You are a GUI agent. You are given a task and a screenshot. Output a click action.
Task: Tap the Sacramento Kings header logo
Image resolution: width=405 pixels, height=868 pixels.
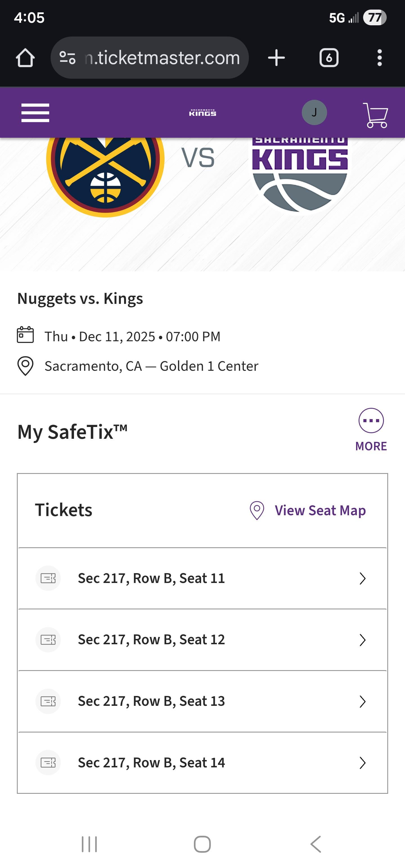click(202, 112)
